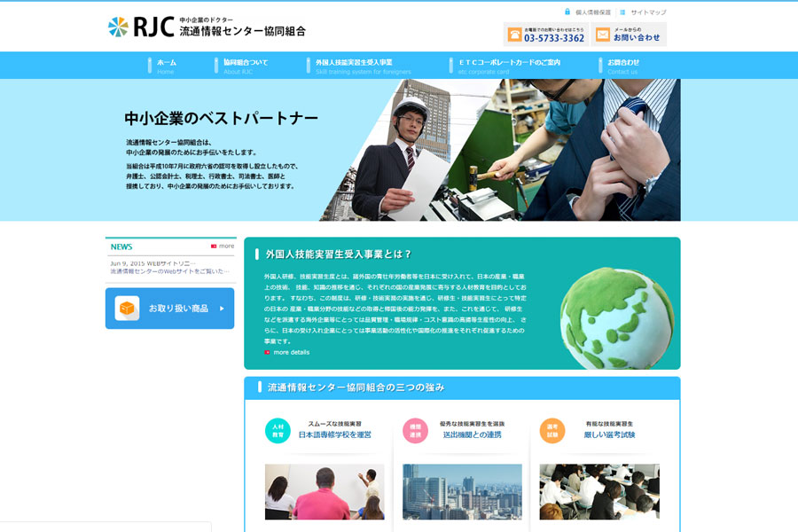Click the orange telephone icon

coord(514,35)
